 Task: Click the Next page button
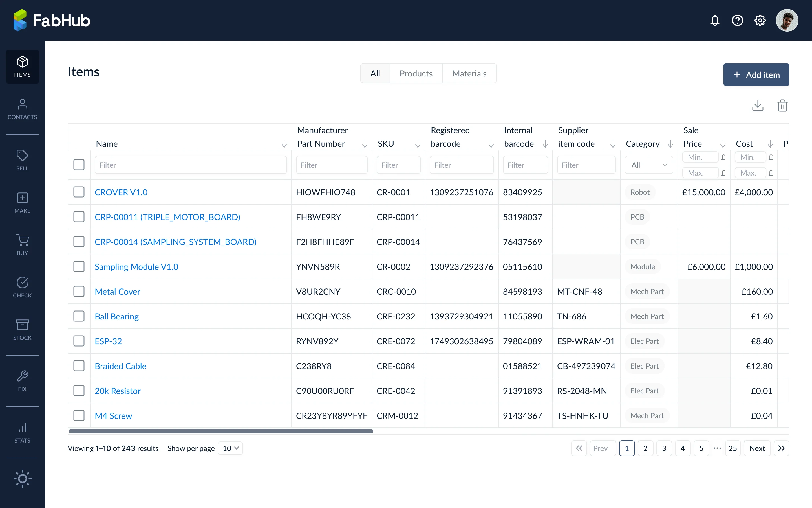point(757,448)
